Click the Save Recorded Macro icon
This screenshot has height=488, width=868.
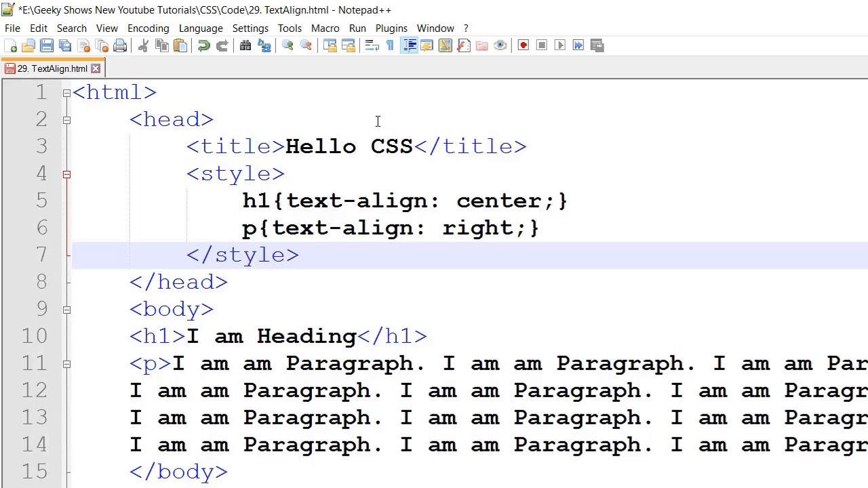pos(597,45)
